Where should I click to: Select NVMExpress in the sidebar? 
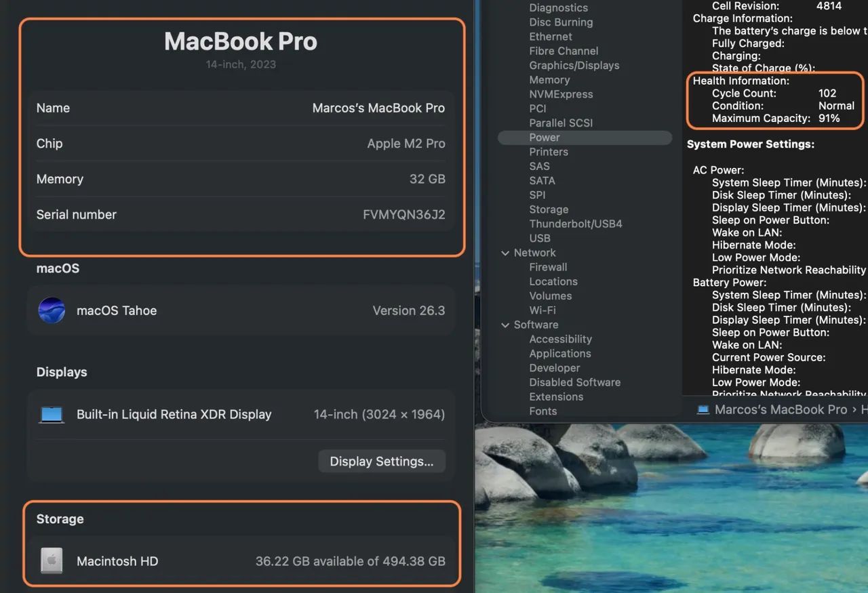pos(561,94)
